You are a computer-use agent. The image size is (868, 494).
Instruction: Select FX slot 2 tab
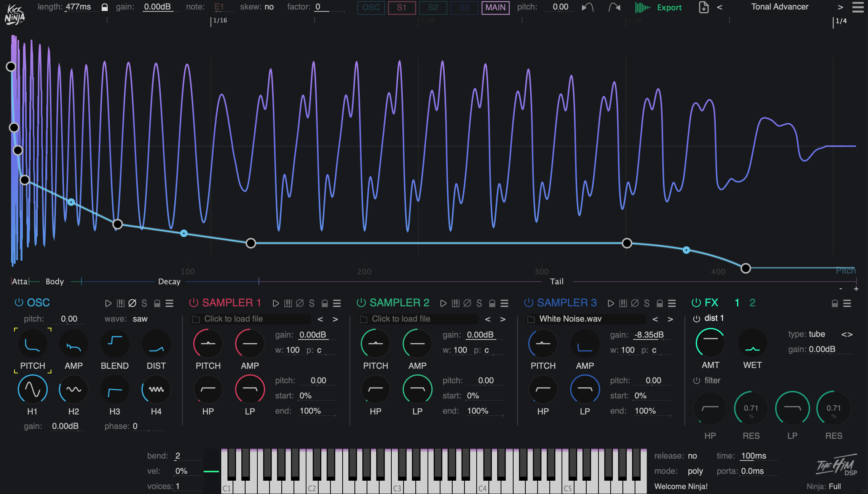(x=752, y=303)
